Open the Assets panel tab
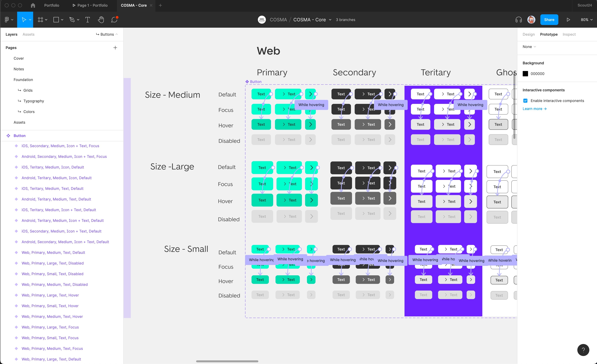 (x=28, y=34)
